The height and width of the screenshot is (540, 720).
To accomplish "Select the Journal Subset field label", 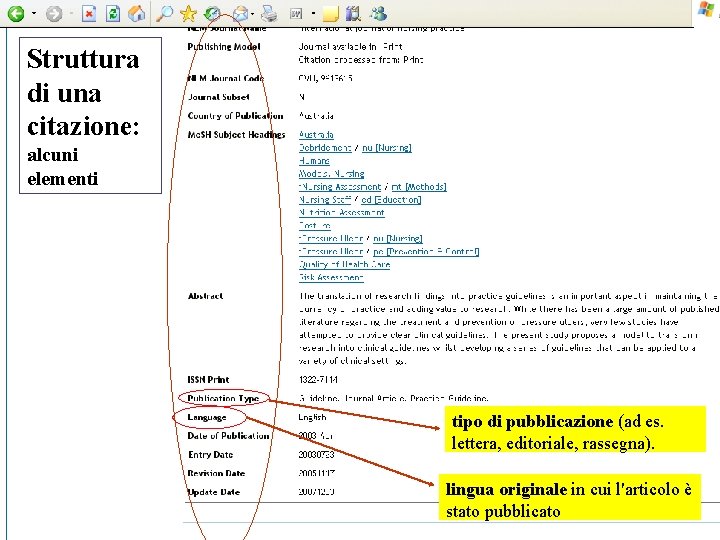I will [x=219, y=97].
